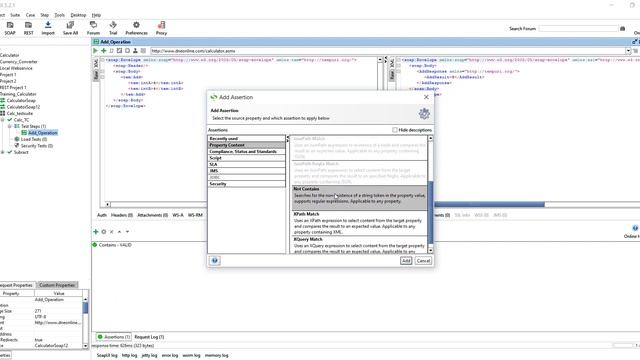Open the Tools menu
The height and width of the screenshot is (360, 640).
click(x=60, y=15)
